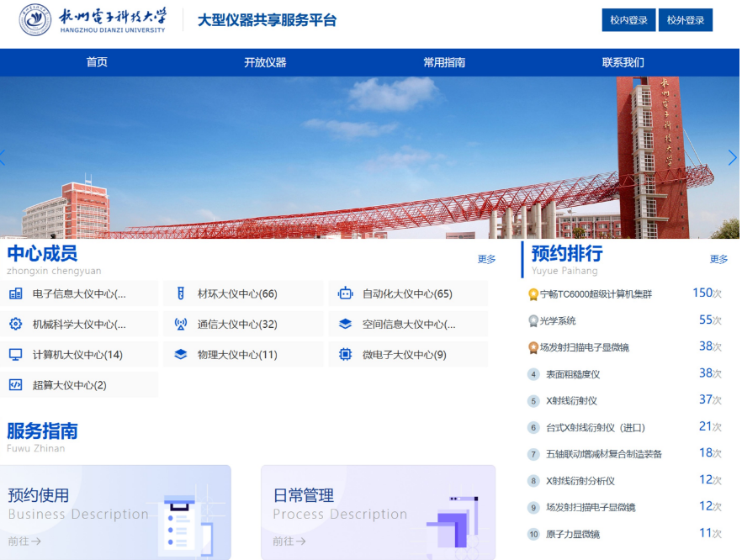Image resolution: width=742 pixels, height=560 pixels.
Task: Click 更多 next to 预约排行
Action: (x=718, y=259)
